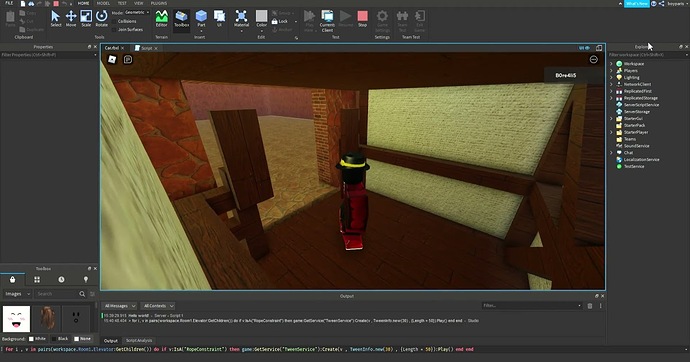Open the in-game chat icon in the viewport
This screenshot has height=362, width=690.
point(128,59)
